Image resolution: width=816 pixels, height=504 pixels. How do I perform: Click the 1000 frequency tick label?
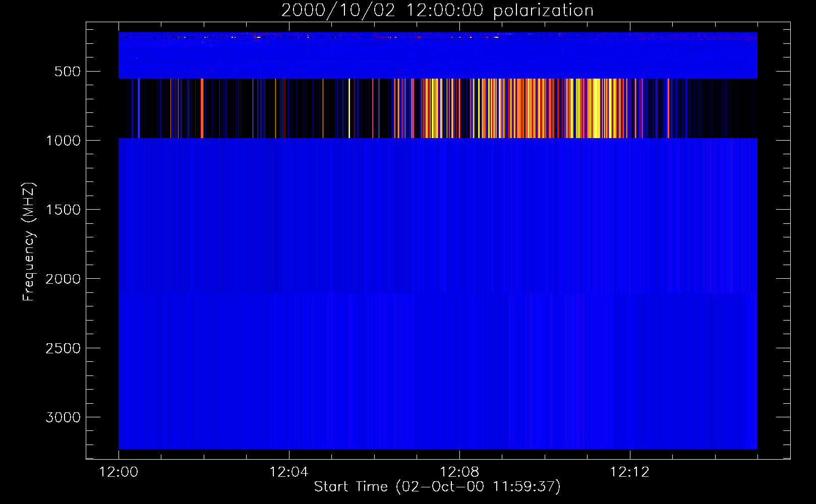click(63, 141)
